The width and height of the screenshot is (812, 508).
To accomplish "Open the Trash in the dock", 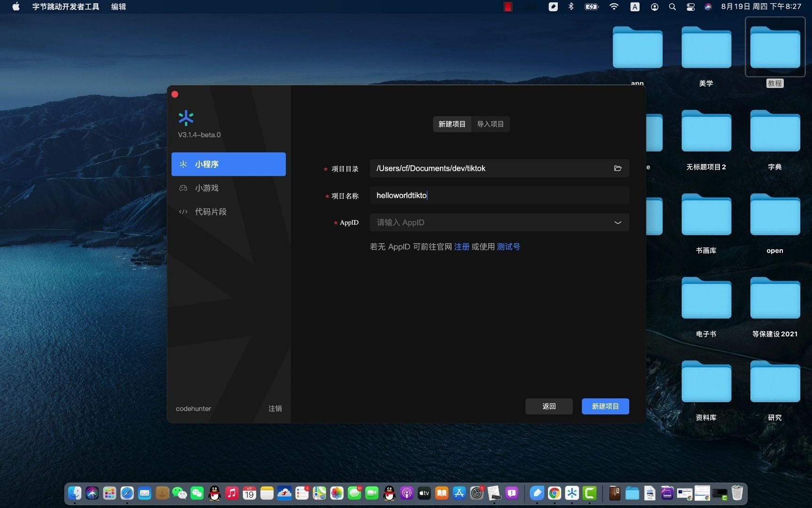I will 737,493.
